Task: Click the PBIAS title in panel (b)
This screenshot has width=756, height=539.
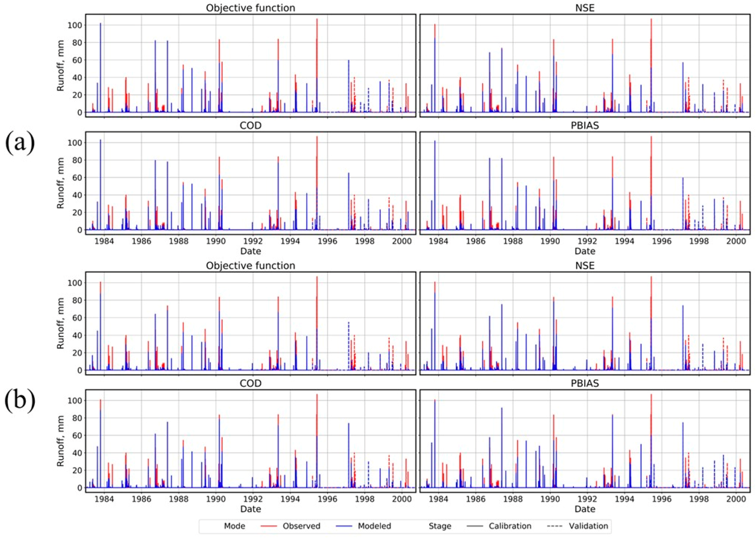Action: 585,383
